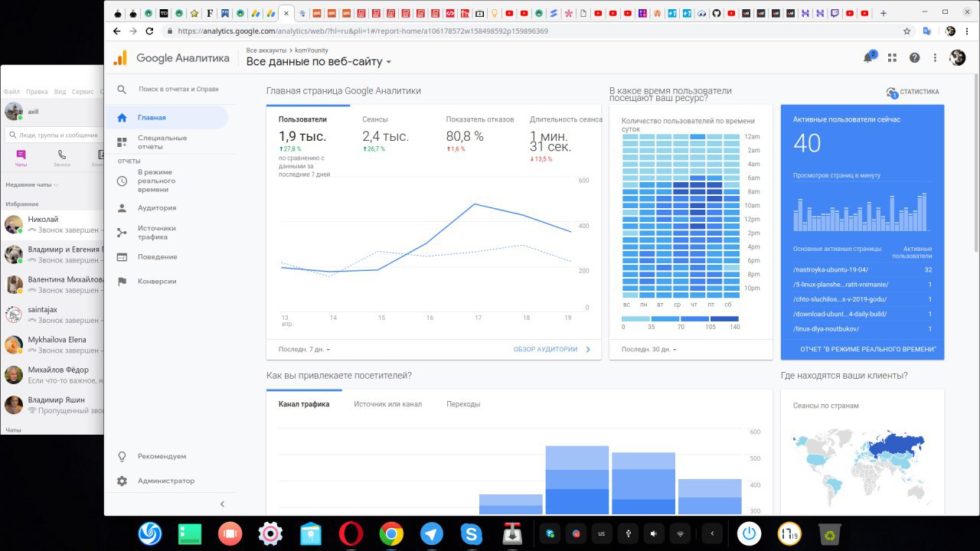Open ОБЗОР АУДИТОРИИ link
The height and width of the screenshot is (551, 980).
pos(552,349)
